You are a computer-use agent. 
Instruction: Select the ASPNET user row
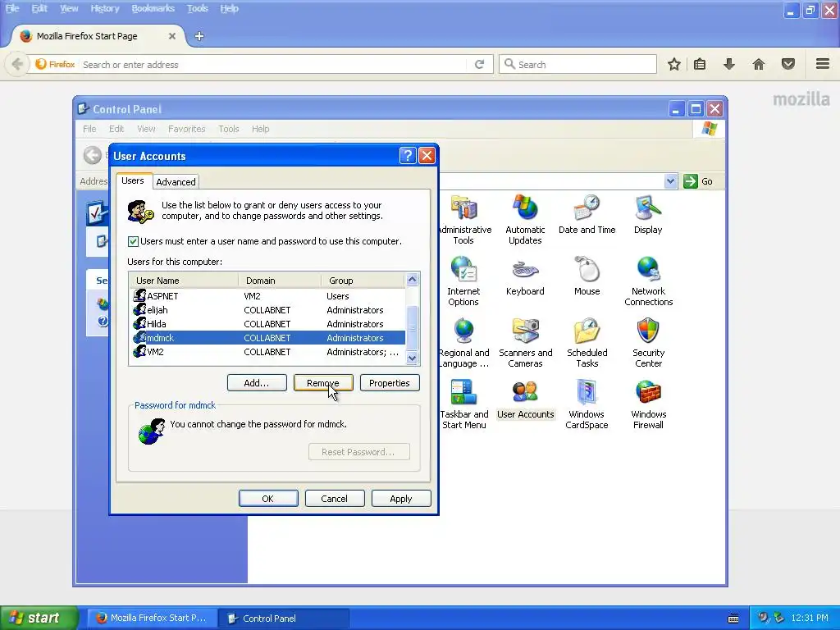click(x=268, y=296)
